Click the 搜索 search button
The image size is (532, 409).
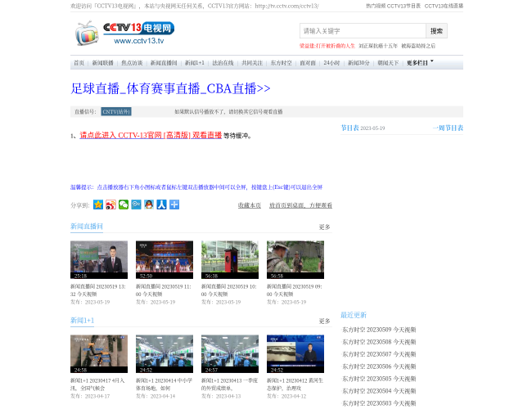point(437,31)
